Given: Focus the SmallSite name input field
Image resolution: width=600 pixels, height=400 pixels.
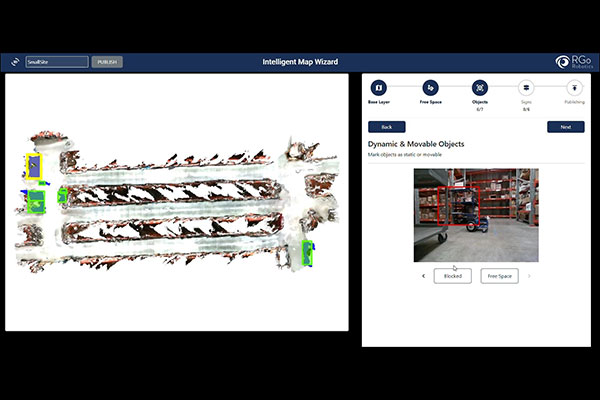Looking at the screenshot, I should (57, 62).
